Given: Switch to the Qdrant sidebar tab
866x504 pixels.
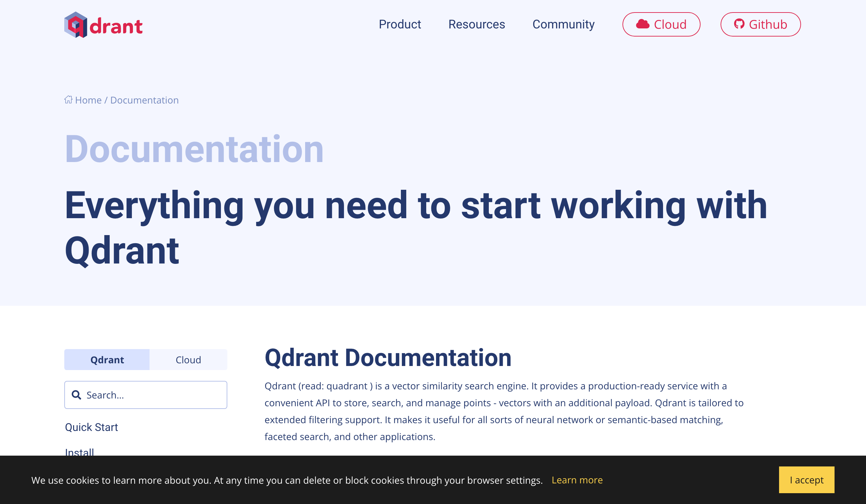Looking at the screenshot, I should 107,360.
